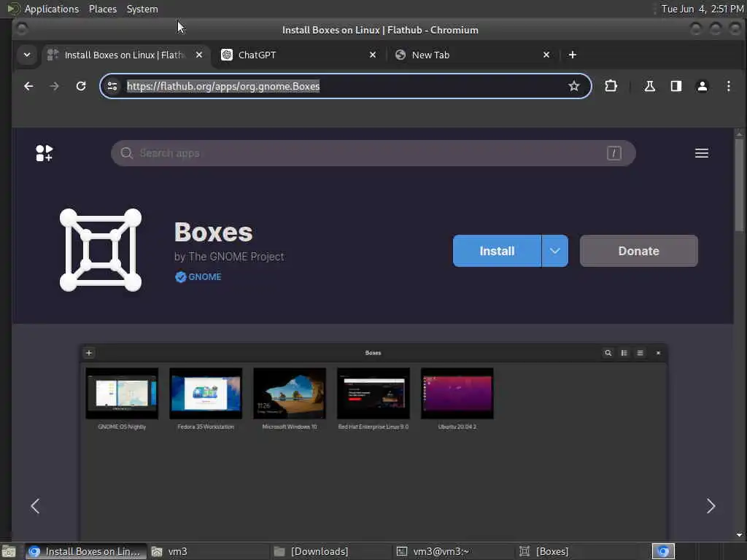Toggle the side panel icon
This screenshot has height=560, width=747.
[676, 86]
